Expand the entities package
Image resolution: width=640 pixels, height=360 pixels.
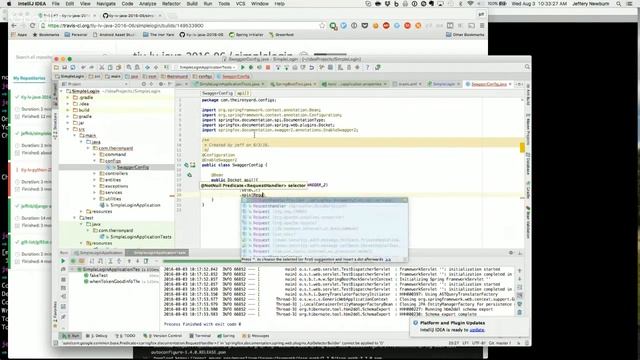pos(94,180)
